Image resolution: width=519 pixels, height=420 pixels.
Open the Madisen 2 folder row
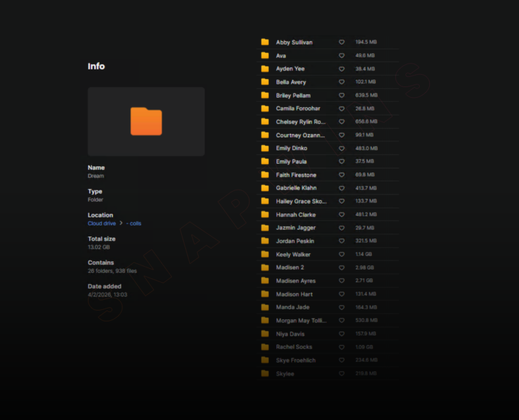click(x=291, y=267)
